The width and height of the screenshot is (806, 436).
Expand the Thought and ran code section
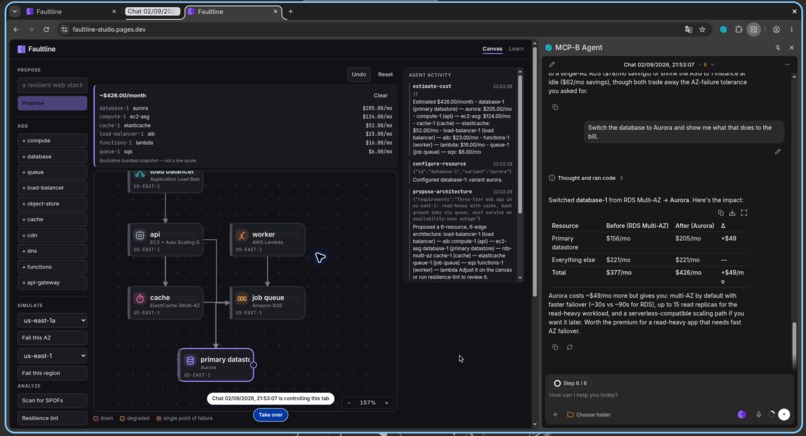click(x=586, y=178)
